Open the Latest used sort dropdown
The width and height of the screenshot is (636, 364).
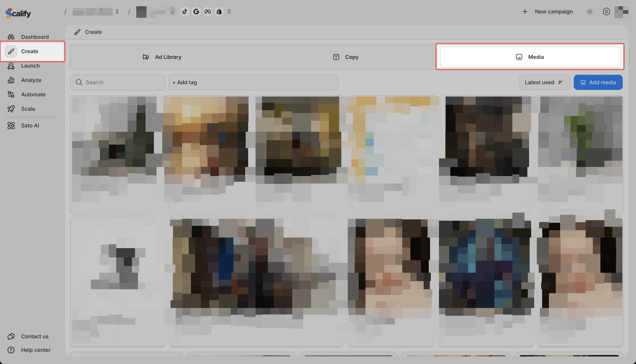tap(545, 82)
